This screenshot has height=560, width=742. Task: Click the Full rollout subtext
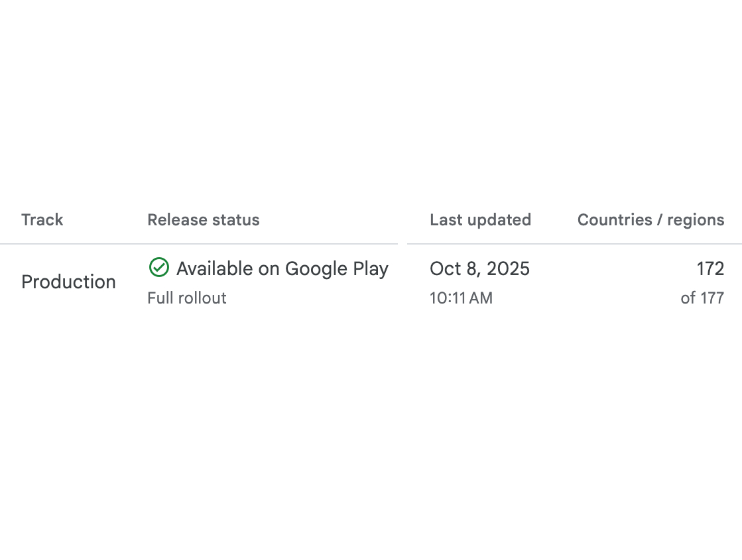[187, 298]
